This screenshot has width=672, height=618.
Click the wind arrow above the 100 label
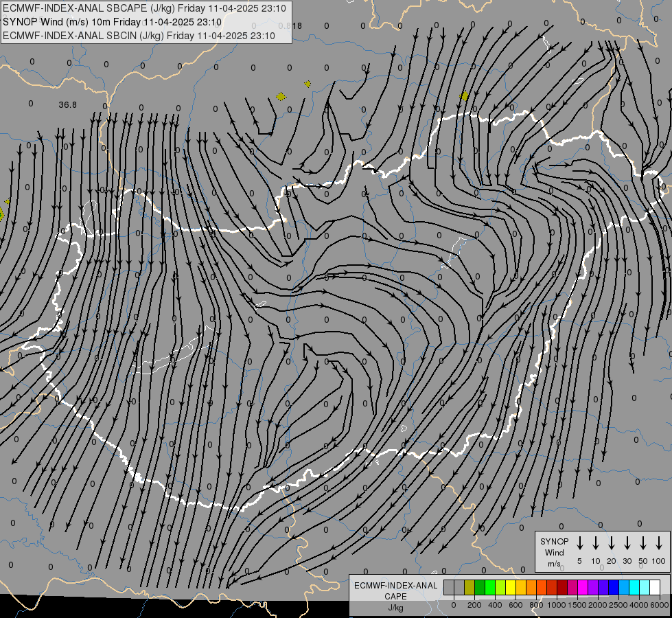coord(659,543)
